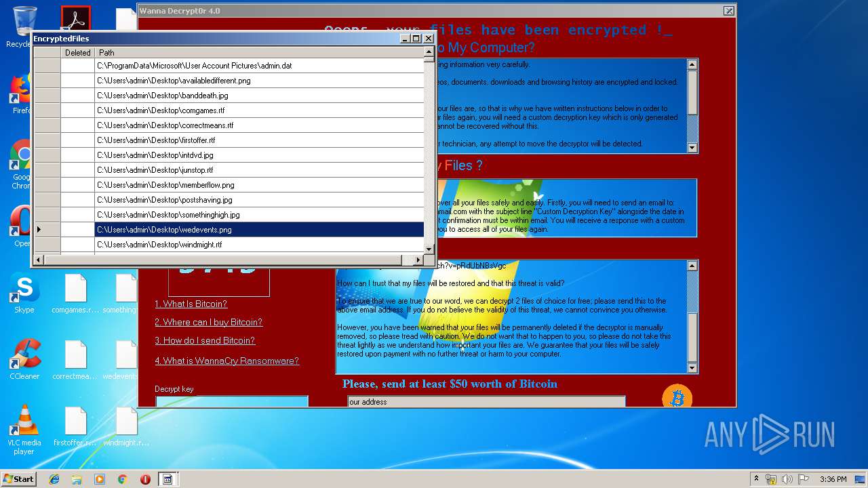Select the banddeath.jpg row
Screen dimensions: 868x488
tap(259, 96)
